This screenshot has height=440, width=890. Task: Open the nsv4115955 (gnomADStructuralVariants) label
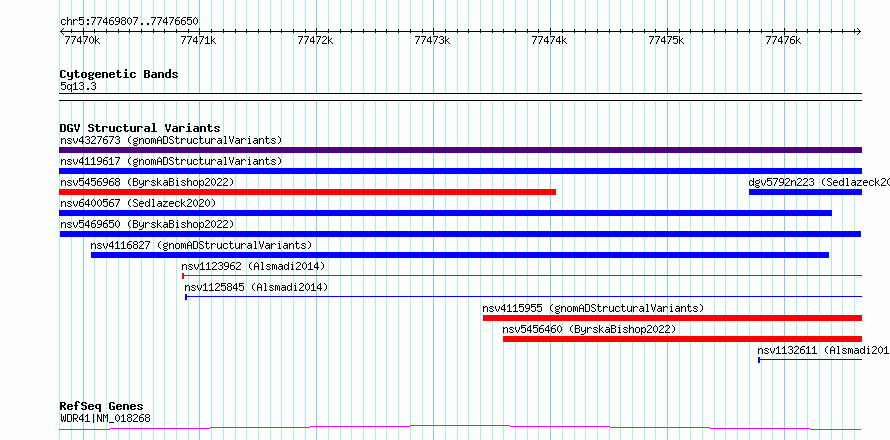click(x=593, y=308)
